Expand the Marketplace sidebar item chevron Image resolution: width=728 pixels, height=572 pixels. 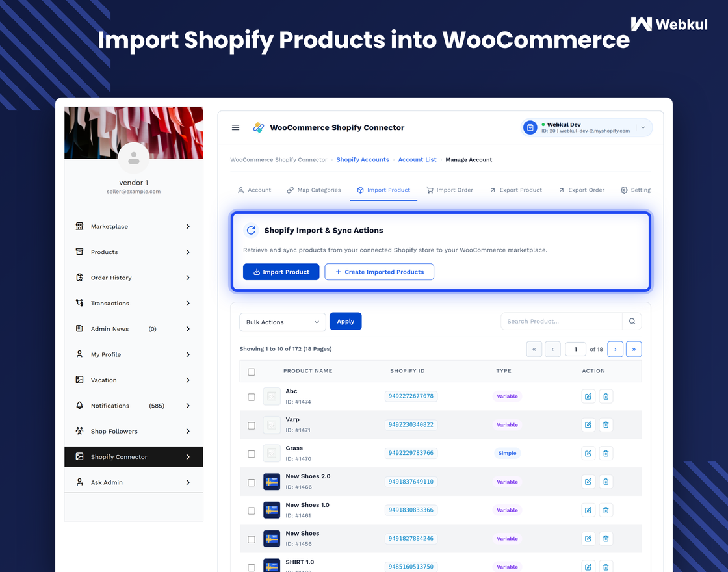coord(188,226)
